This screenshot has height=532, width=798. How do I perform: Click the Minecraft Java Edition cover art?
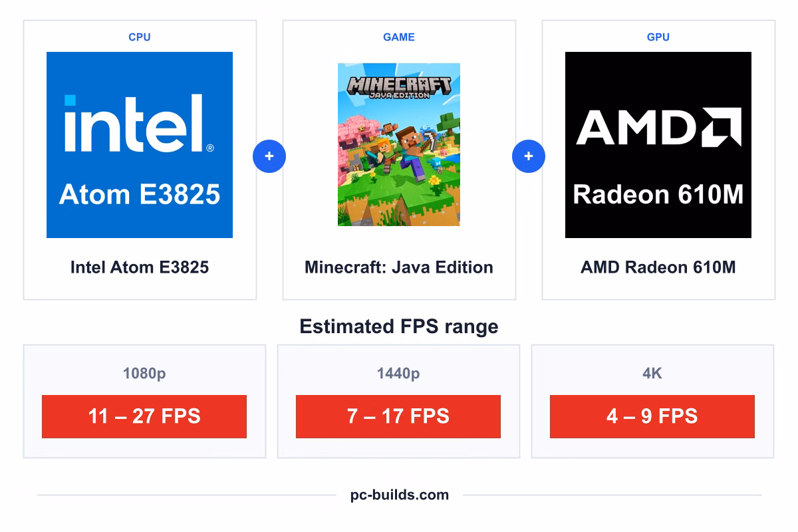pyautogui.click(x=399, y=144)
